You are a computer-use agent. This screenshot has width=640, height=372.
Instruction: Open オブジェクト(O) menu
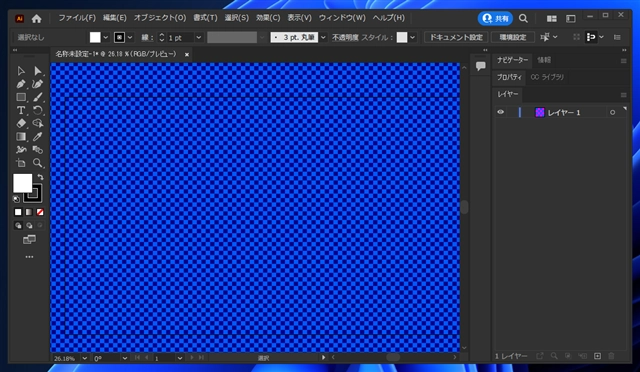click(x=160, y=18)
